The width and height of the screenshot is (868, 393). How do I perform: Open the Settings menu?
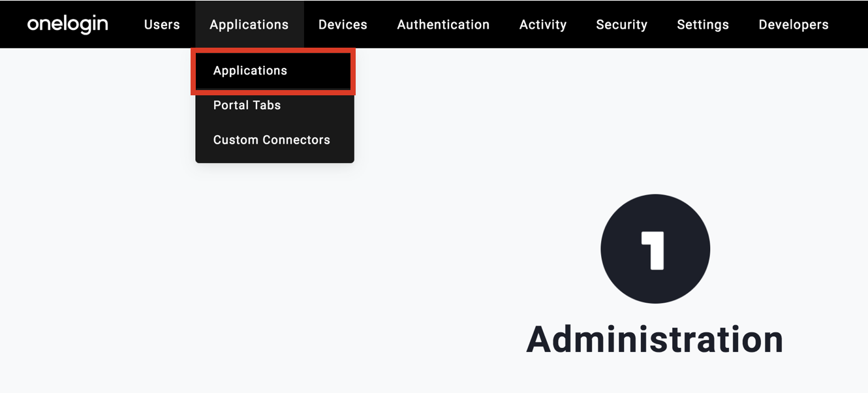tap(703, 25)
